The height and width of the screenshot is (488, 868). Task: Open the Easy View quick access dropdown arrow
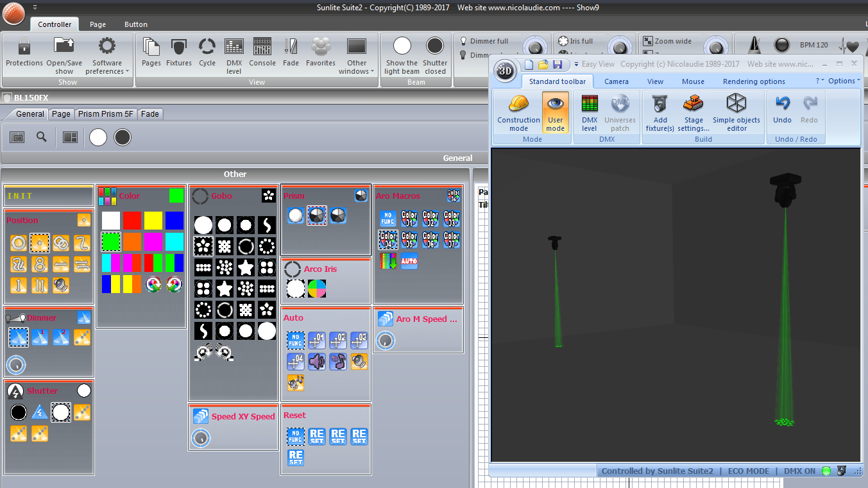tap(576, 64)
